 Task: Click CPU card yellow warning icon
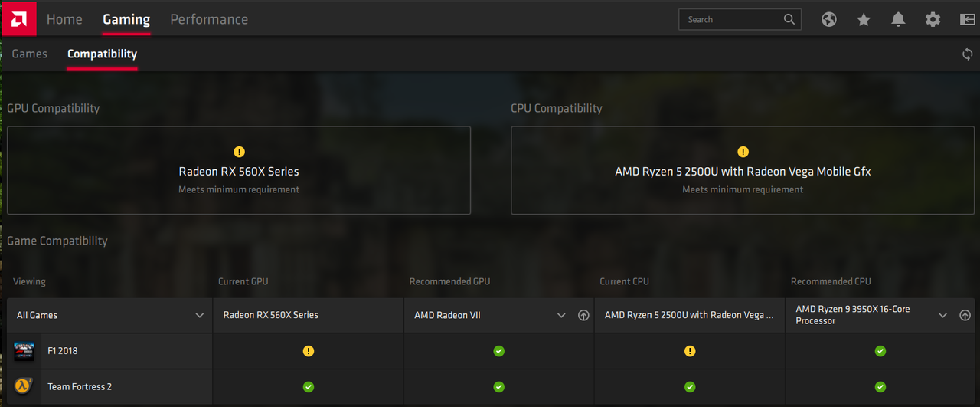point(743,152)
